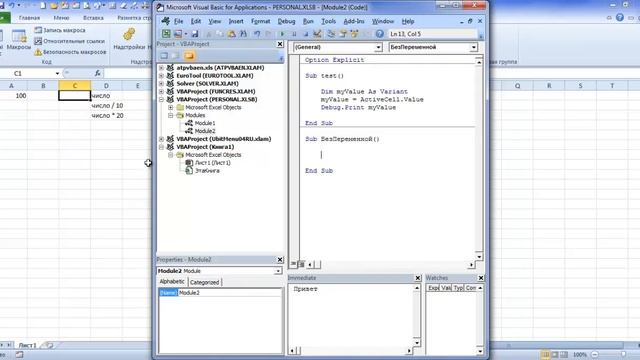Open Вставка tab in Excel ribbon
640x360 pixels.
click(93, 18)
